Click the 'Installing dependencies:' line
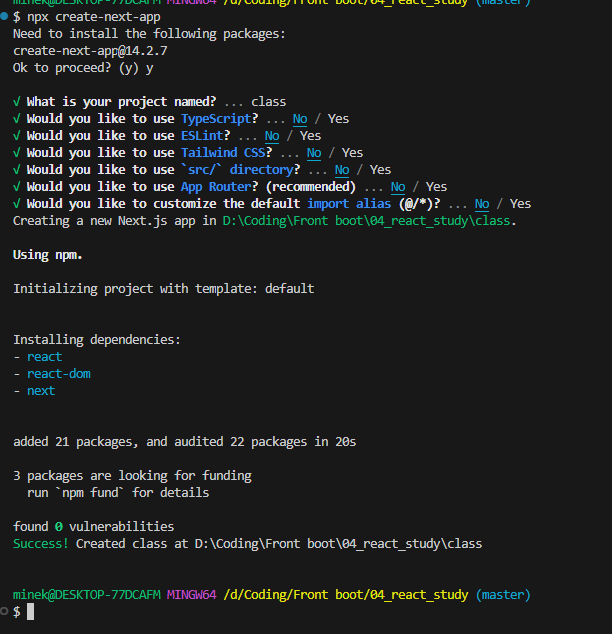Screen dimensions: 612x634 (x=97, y=340)
